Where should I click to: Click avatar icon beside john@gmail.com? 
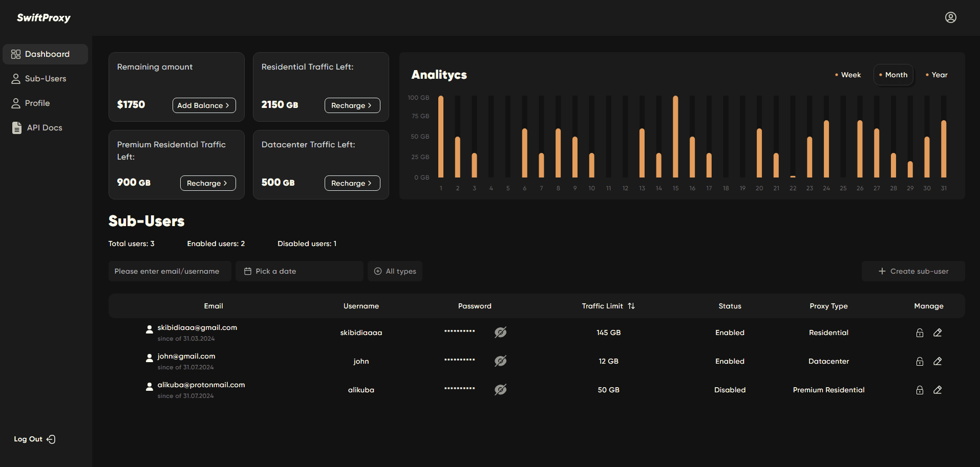[149, 358]
